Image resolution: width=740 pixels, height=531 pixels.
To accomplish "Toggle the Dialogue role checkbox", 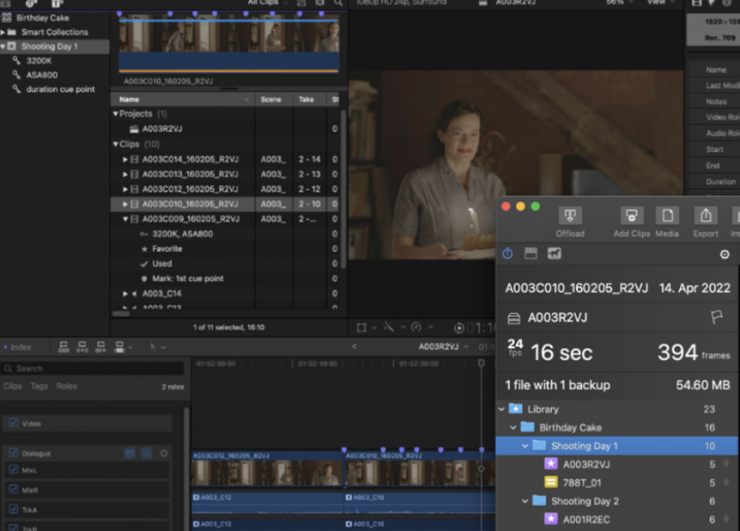I will pyautogui.click(x=13, y=453).
